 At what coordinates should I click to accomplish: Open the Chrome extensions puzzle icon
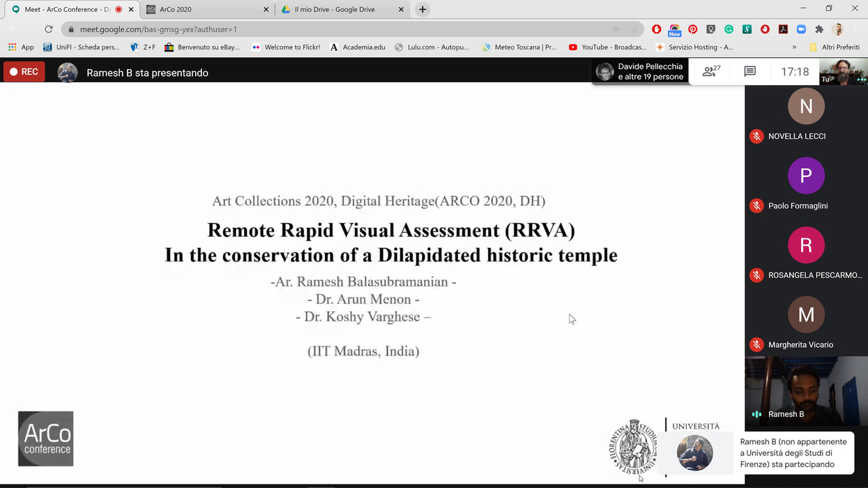[x=819, y=29]
